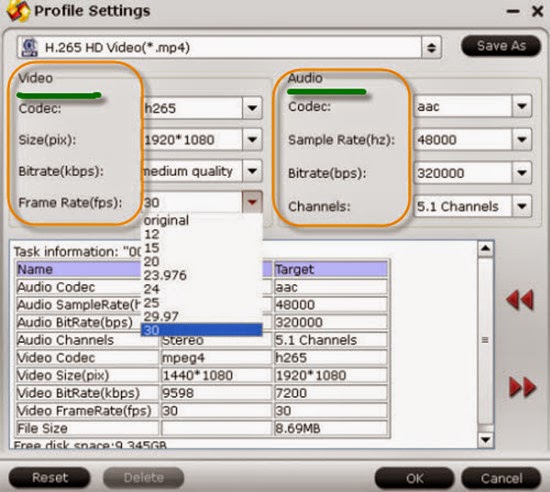Click the task information scroll up arrow

click(x=485, y=249)
